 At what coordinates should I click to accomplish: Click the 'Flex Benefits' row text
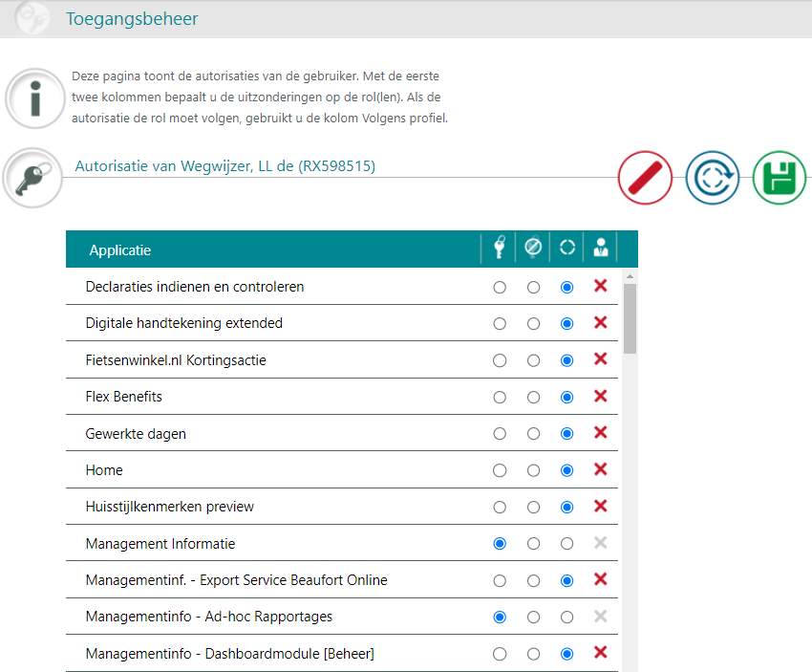tap(124, 397)
